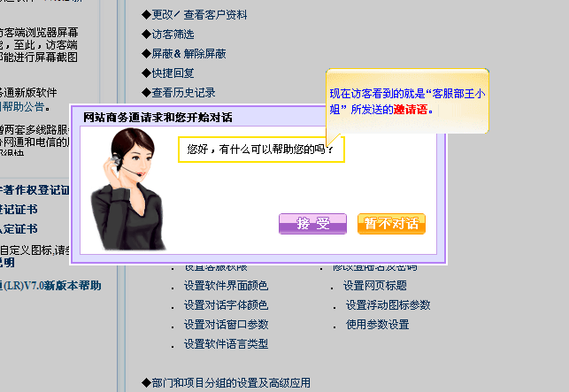
Task: Click the 暂不对话 decline button
Action: click(391, 224)
